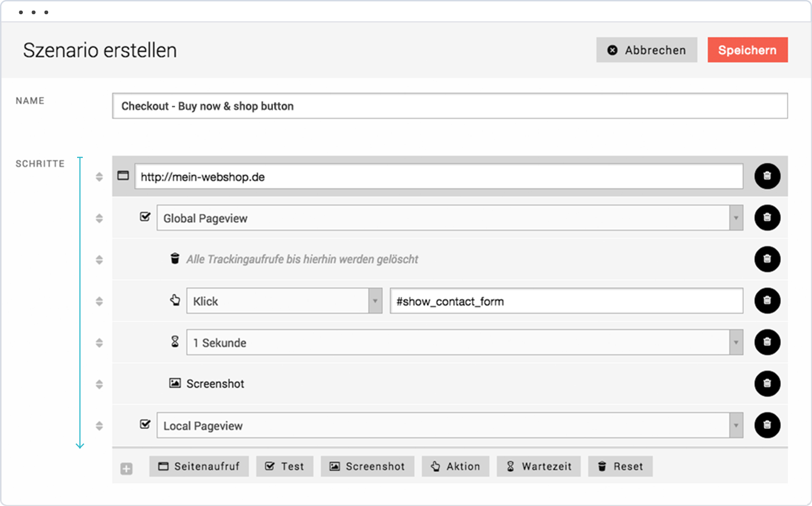
Task: Add a Wartezeit step
Action: (539, 466)
